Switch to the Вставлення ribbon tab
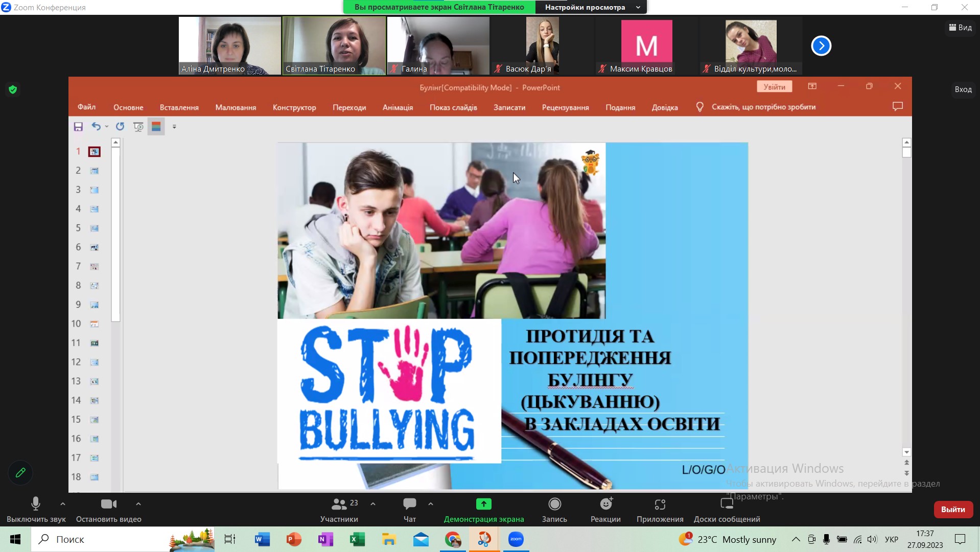 click(179, 107)
